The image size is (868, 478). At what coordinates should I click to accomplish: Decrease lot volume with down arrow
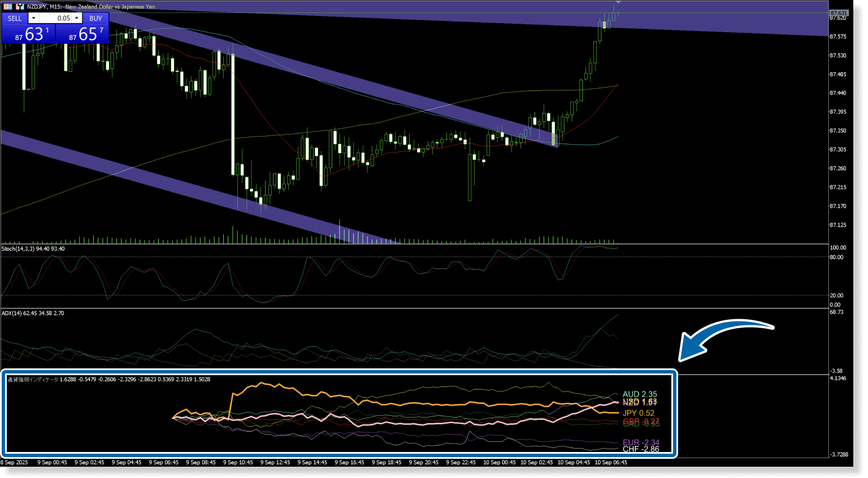pyautogui.click(x=33, y=18)
